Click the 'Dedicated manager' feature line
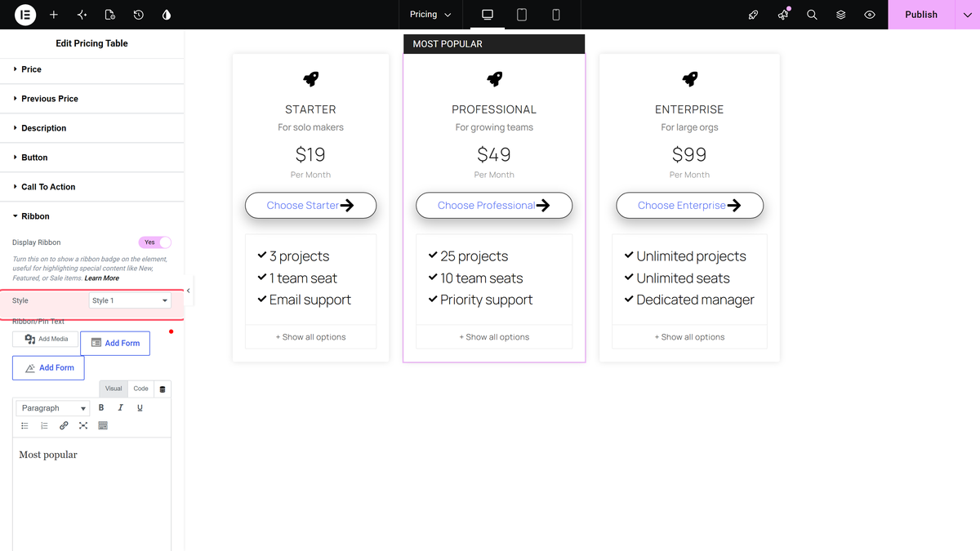980x551 pixels. click(689, 300)
